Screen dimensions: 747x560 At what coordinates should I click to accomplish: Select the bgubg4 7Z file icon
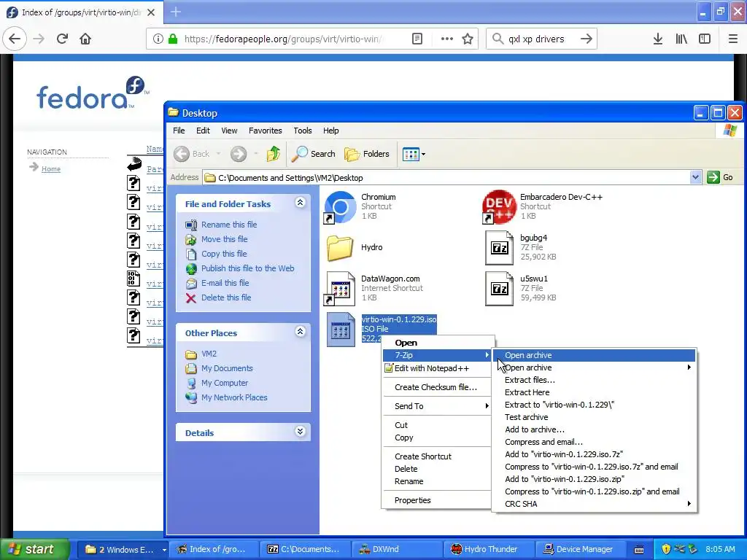click(499, 248)
